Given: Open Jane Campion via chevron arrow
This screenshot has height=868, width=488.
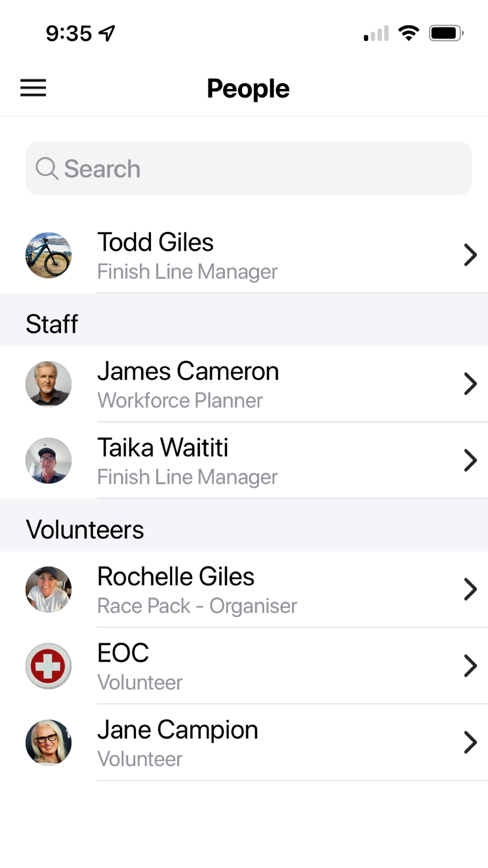Looking at the screenshot, I should click(x=470, y=743).
